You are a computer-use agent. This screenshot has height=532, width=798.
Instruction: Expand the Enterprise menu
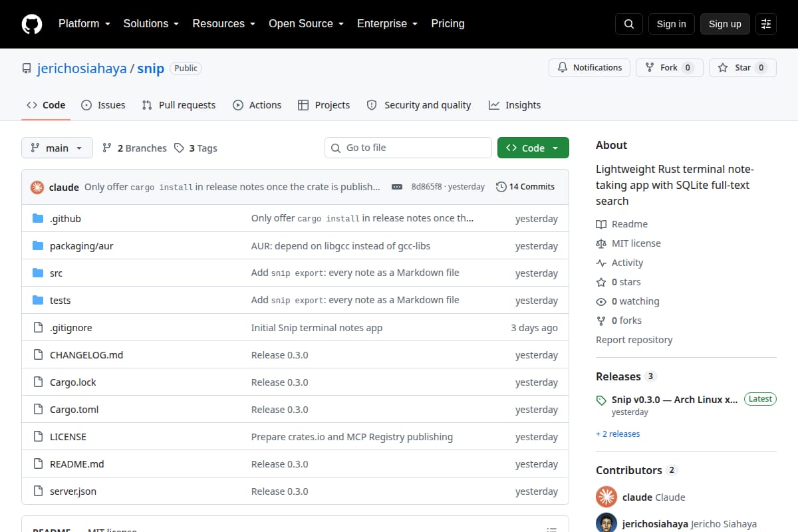click(388, 24)
